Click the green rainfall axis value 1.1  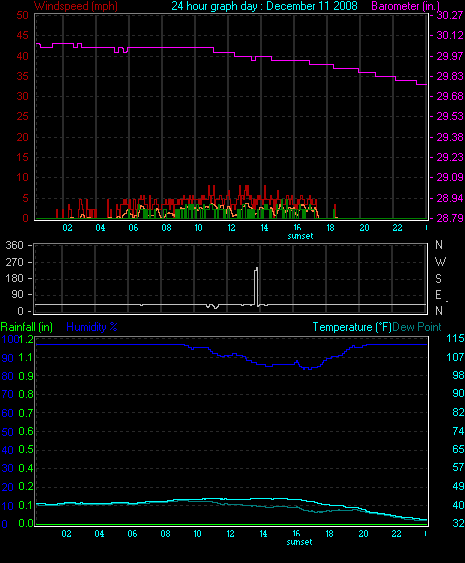coord(26,358)
